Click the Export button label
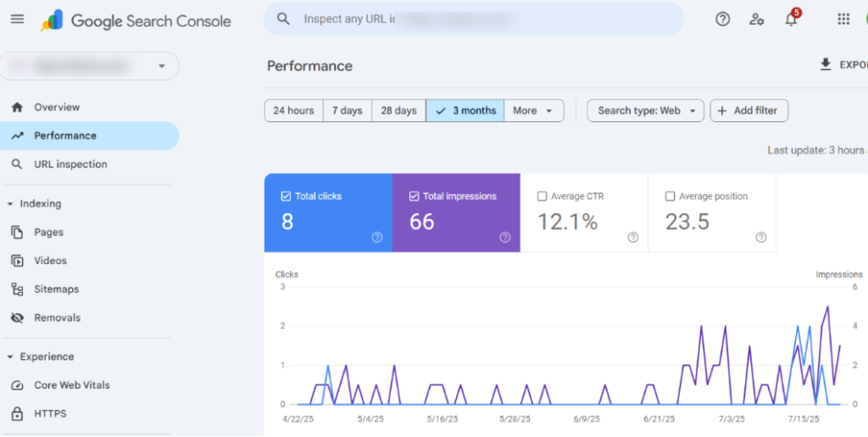This screenshot has width=868, height=437. pyautogui.click(x=854, y=64)
